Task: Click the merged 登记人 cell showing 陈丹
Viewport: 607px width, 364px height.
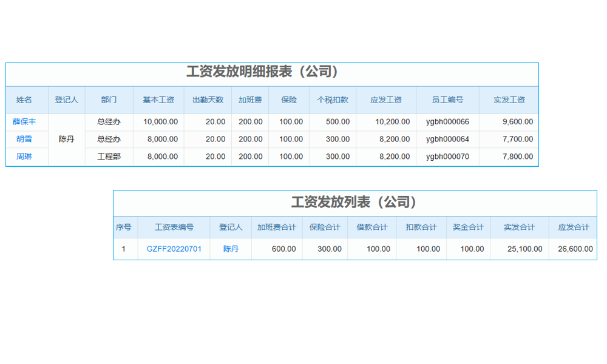Action: click(x=67, y=139)
